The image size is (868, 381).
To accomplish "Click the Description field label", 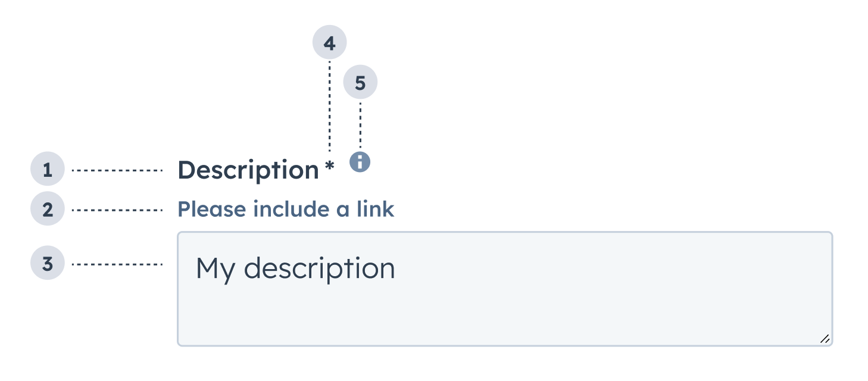I will coord(248,170).
